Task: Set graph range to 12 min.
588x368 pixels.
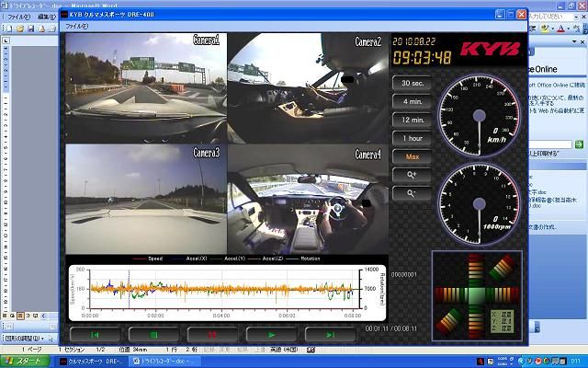Action: [x=413, y=121]
